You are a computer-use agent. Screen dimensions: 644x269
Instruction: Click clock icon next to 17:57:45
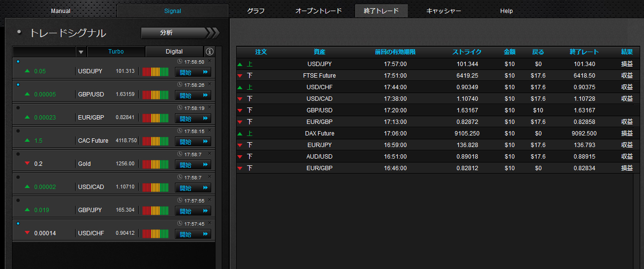tap(180, 224)
